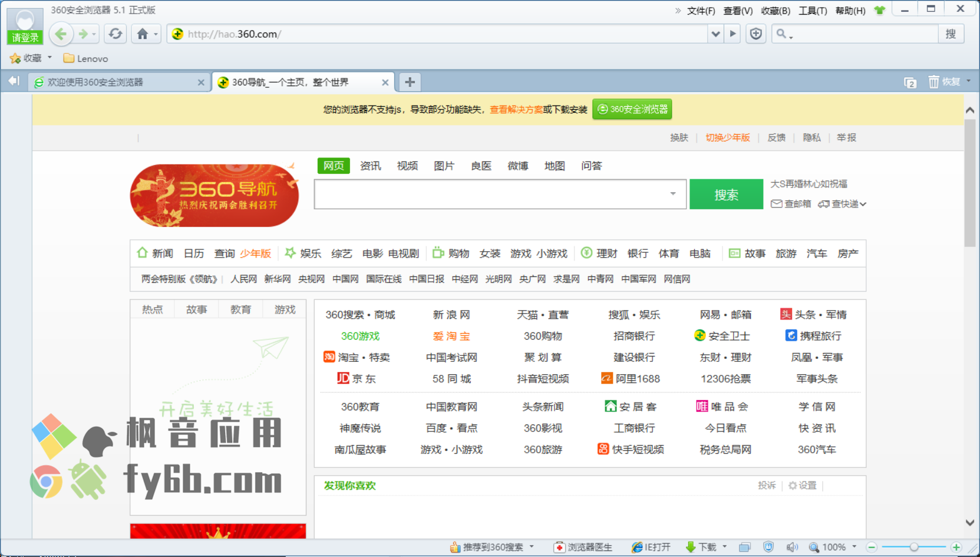Select the 图片 search tab

(444, 166)
